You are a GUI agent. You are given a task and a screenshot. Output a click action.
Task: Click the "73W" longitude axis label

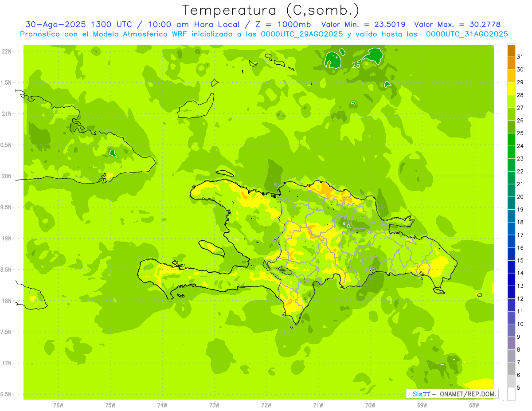pyautogui.click(x=214, y=405)
